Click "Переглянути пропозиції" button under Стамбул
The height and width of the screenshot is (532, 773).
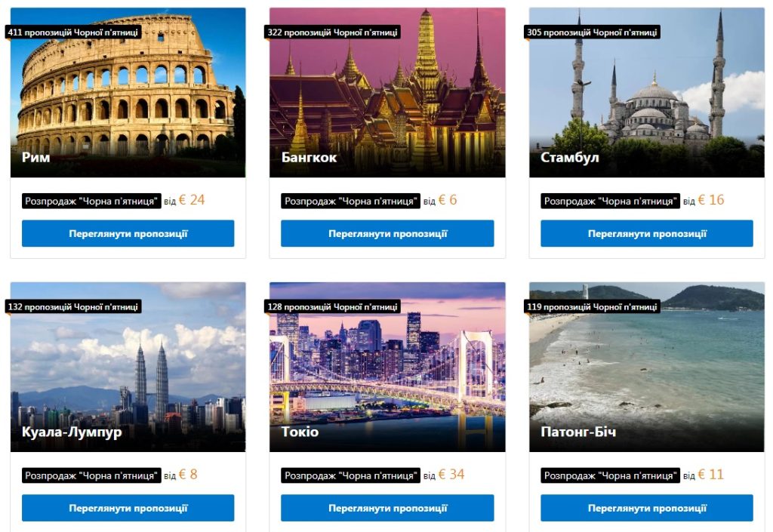point(647,233)
